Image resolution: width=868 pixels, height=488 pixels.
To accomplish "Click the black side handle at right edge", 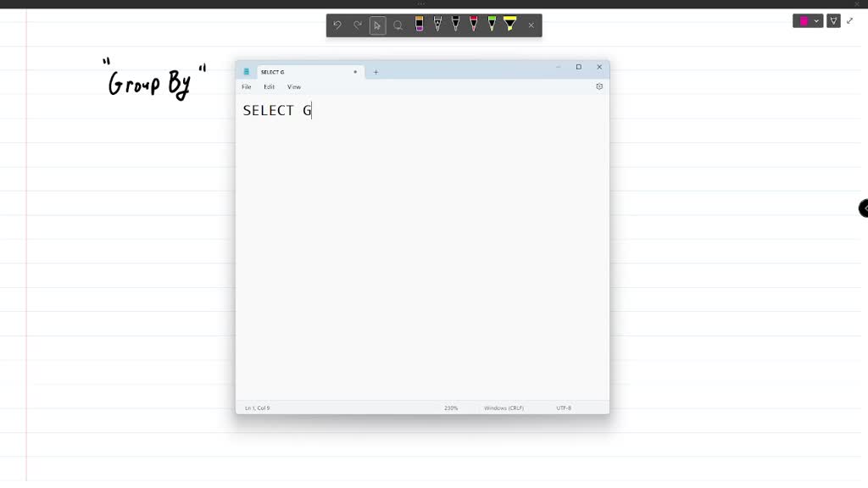I will (864, 208).
